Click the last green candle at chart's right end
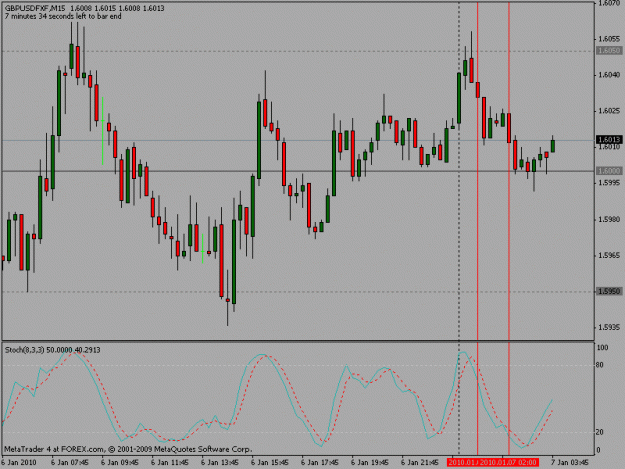The width and height of the screenshot is (625, 469). (552, 145)
